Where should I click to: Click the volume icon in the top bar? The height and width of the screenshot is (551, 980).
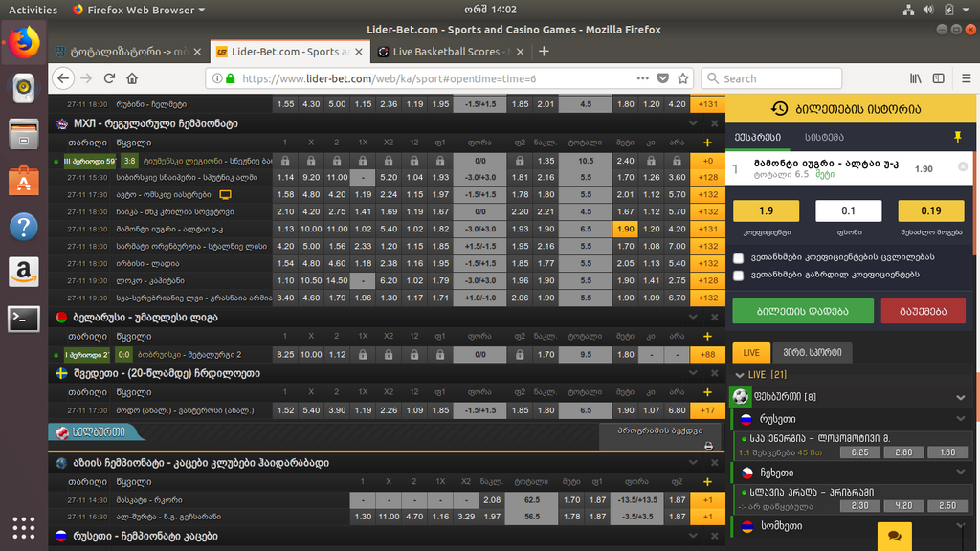click(x=928, y=10)
